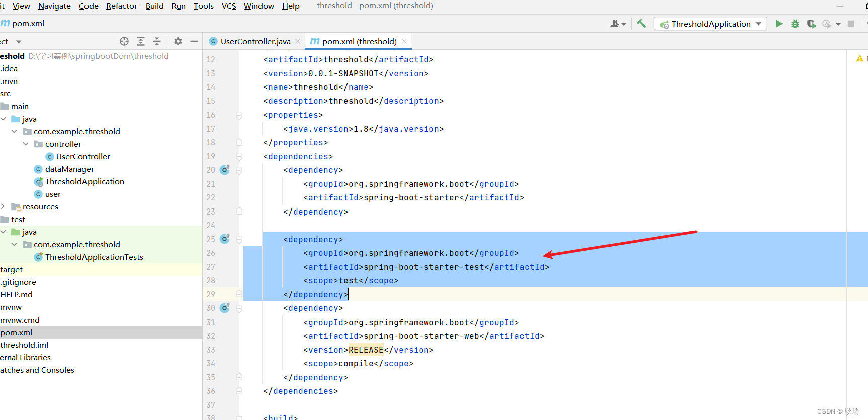Screen dimensions: 868x420
Task: Click line number 24 in the gutter
Action: coord(211,225)
